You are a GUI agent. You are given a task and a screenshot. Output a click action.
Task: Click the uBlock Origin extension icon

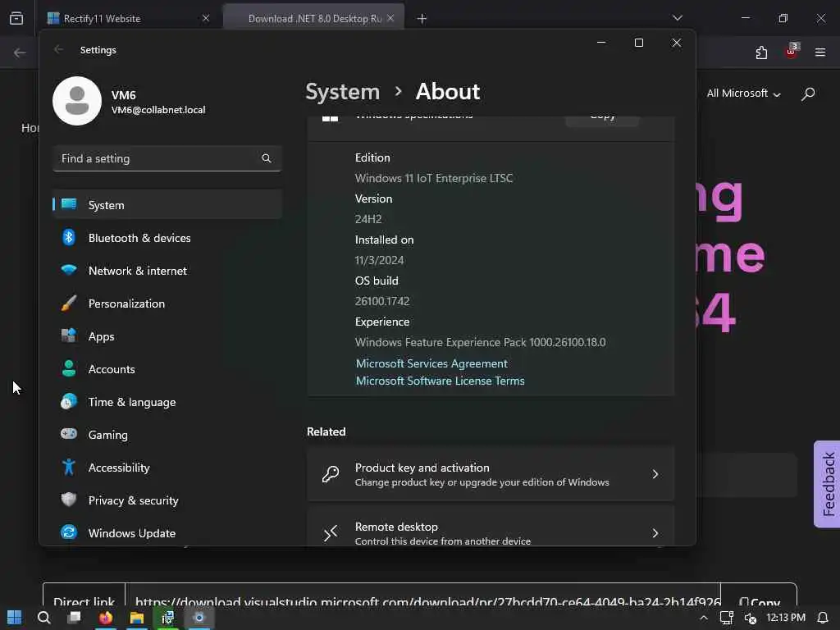792,52
